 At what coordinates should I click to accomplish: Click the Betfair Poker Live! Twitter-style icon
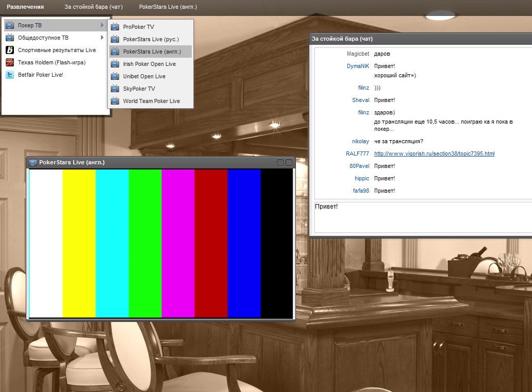[x=9, y=75]
